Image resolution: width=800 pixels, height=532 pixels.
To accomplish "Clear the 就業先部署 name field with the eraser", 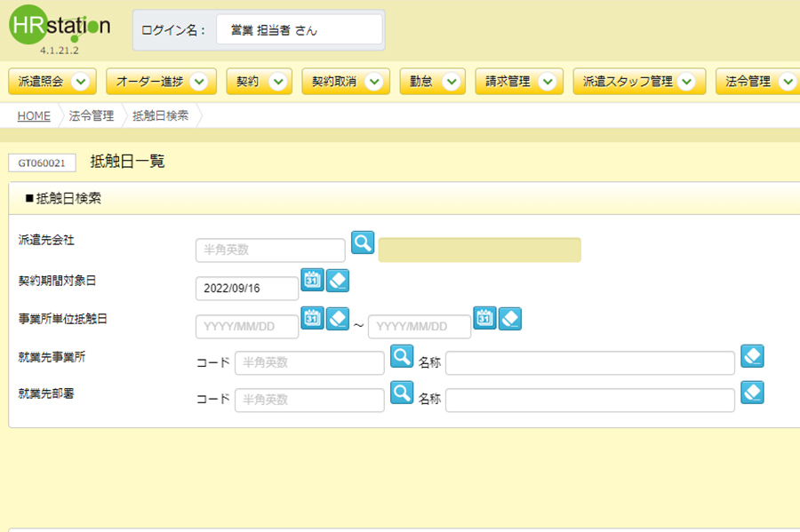I will (x=752, y=393).
